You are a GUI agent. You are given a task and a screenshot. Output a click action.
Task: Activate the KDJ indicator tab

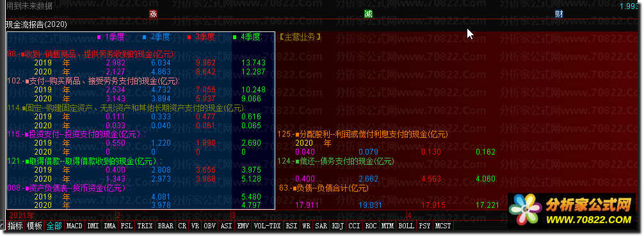tap(338, 226)
